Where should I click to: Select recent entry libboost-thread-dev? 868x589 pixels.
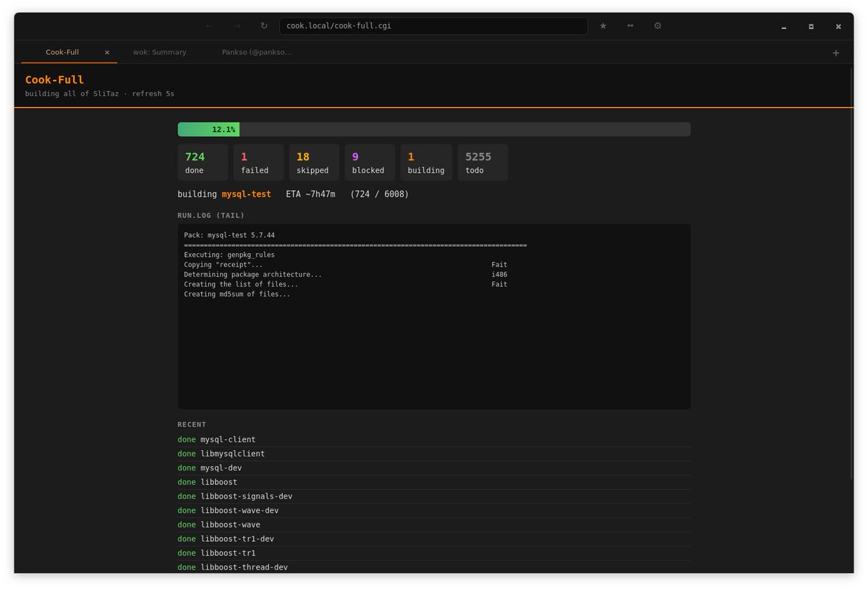point(434,567)
